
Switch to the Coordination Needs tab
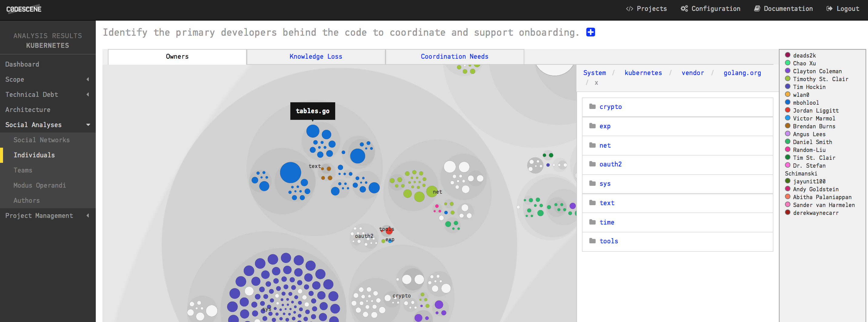coord(455,57)
